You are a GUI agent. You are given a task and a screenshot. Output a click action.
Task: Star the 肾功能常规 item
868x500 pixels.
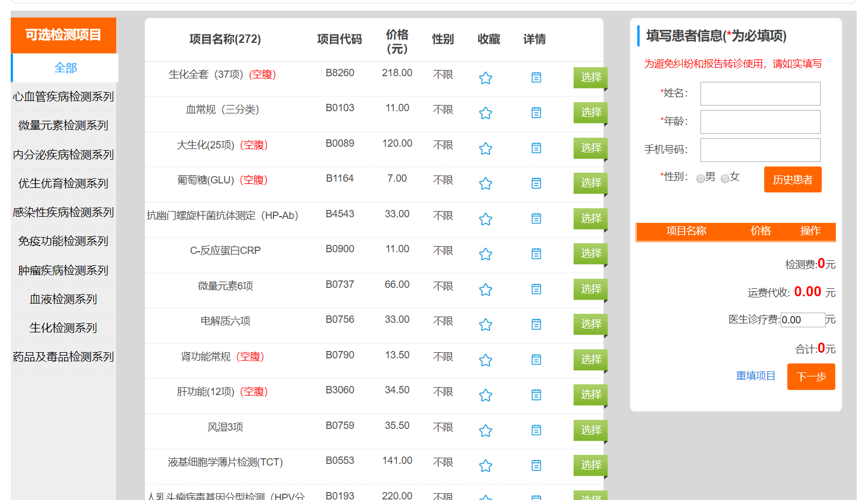(486, 360)
